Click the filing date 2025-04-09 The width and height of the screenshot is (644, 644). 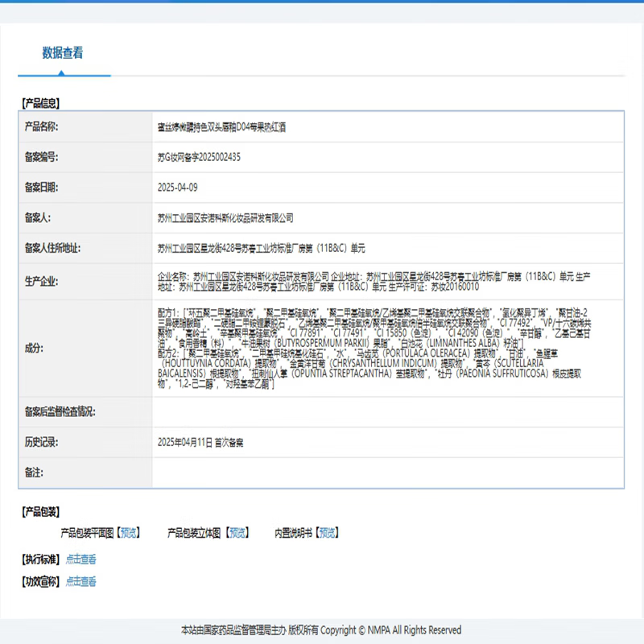(x=178, y=187)
